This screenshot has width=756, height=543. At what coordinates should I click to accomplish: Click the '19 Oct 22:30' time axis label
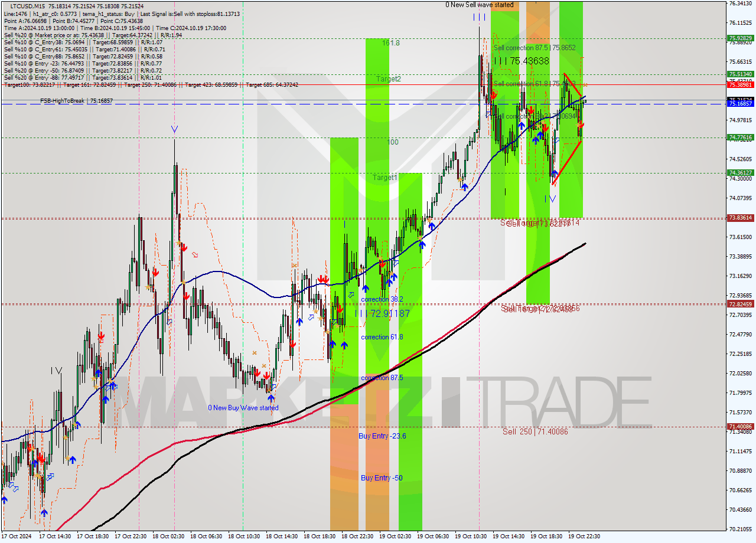[584, 537]
